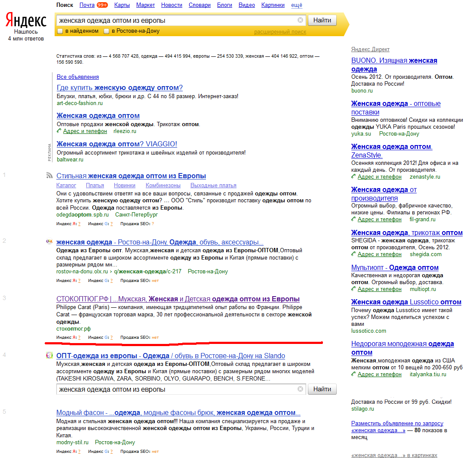Open the 'Все объявления' link
The image size is (476, 458).
(78, 77)
